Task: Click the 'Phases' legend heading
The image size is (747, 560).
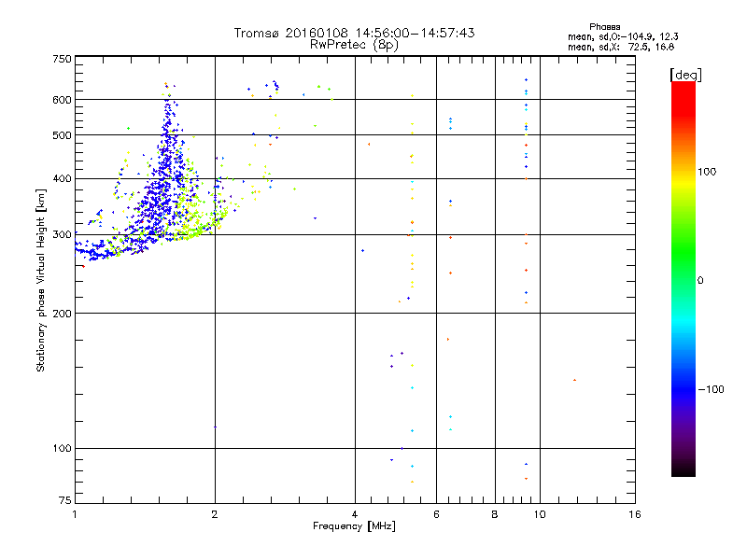Action: [604, 27]
